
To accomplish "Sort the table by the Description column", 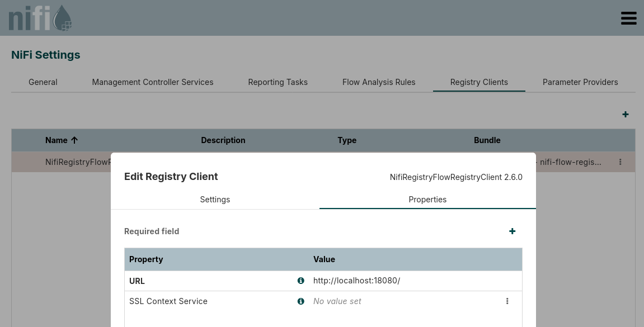I will point(223,140).
